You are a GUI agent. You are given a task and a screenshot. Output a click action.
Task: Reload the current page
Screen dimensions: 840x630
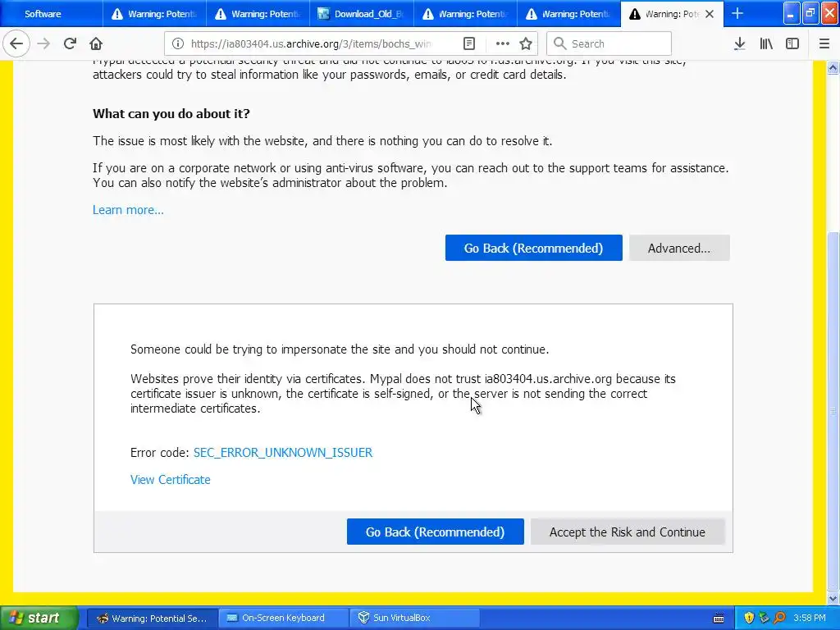[70, 43]
